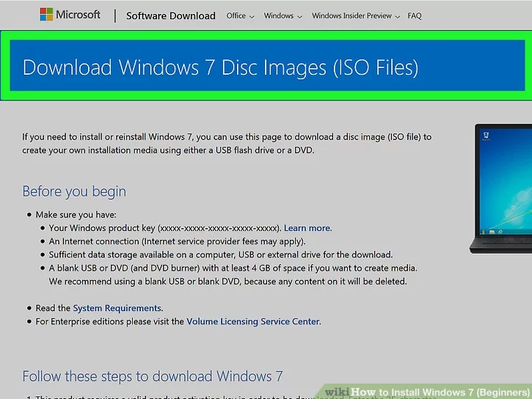
Task: Click 'If you need to install or reinstall' paragraph
Action: click(x=227, y=144)
